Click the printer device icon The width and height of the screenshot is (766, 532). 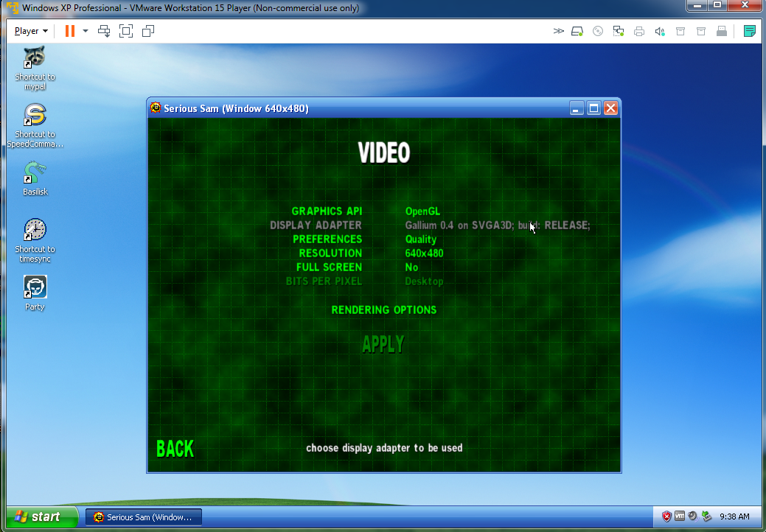(x=639, y=31)
